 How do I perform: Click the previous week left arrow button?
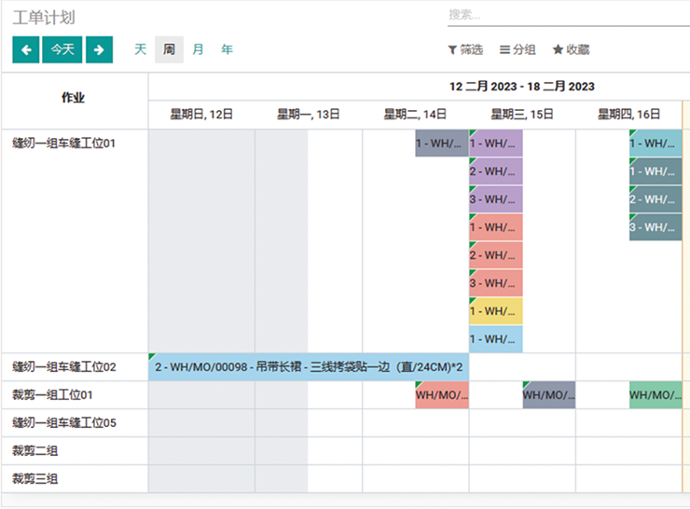26,49
